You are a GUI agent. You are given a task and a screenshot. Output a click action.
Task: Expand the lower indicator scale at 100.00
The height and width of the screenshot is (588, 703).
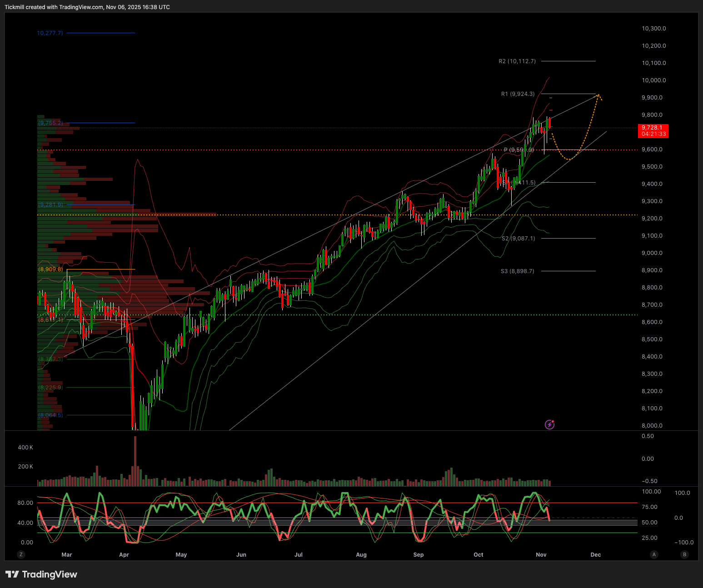coord(651,491)
